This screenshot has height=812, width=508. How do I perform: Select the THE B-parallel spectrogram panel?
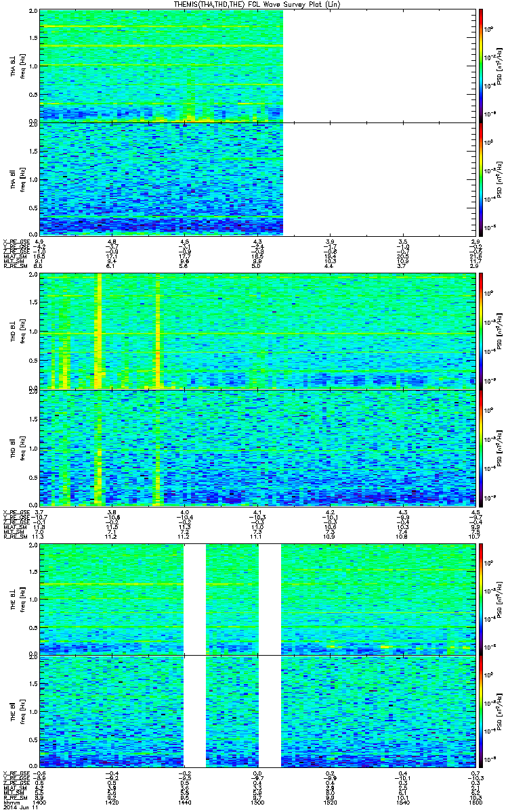257,711
